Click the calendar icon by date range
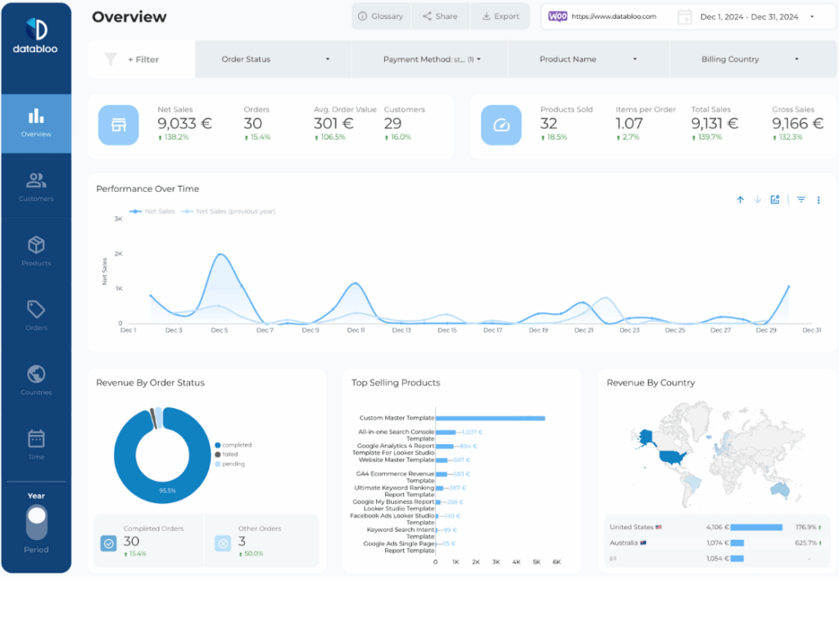 click(x=684, y=16)
